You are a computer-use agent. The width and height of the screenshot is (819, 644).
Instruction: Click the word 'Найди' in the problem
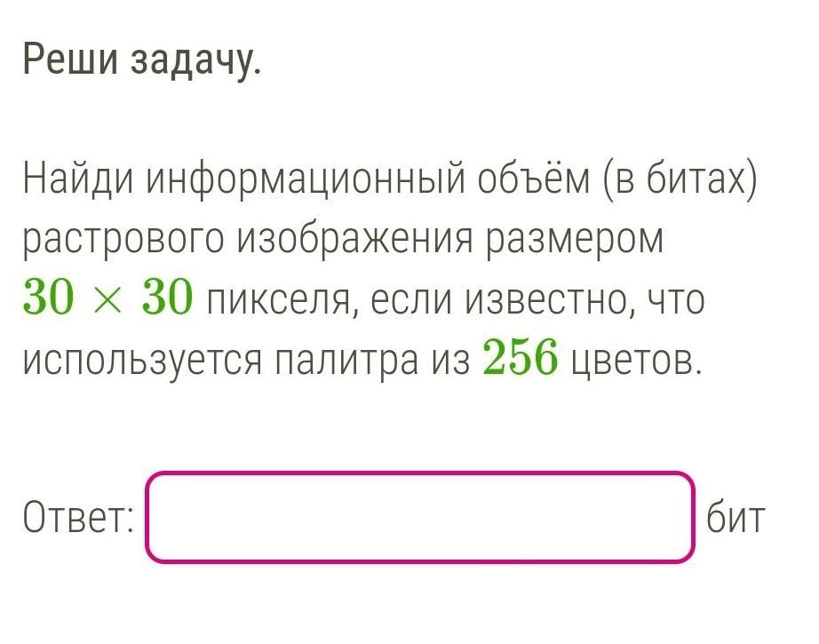coord(77,180)
